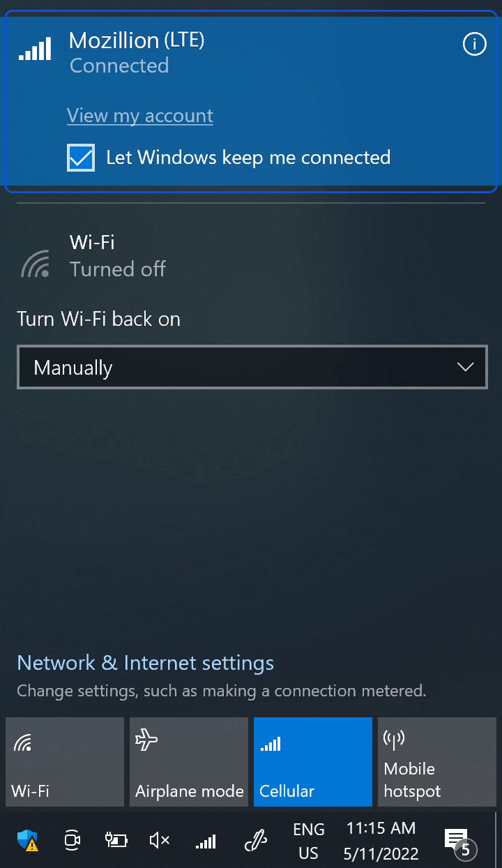Click Windows Security shield tray icon
502x868 pixels.
(x=27, y=840)
